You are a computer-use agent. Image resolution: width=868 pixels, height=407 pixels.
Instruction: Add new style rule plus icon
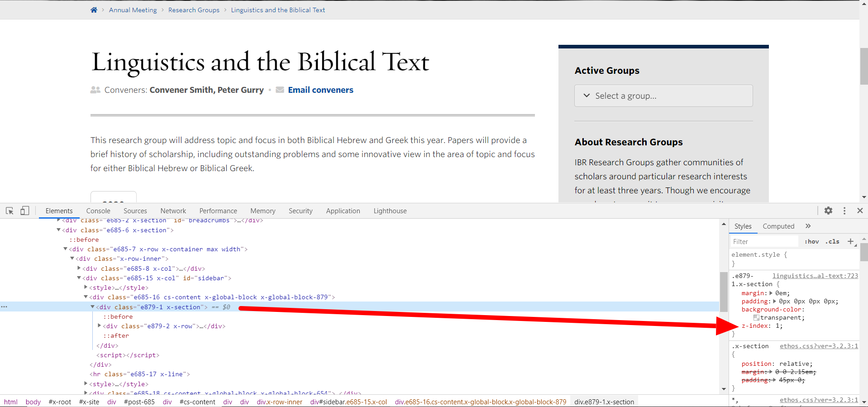tap(851, 241)
